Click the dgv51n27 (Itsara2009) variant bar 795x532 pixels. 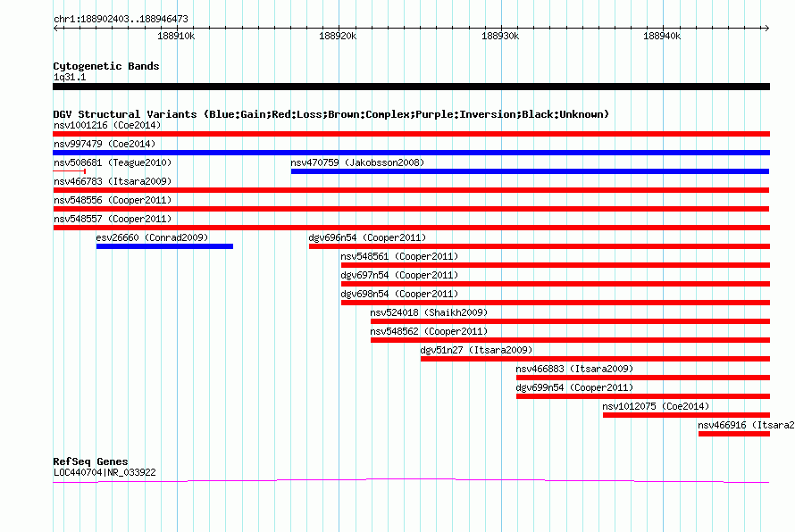coord(595,359)
